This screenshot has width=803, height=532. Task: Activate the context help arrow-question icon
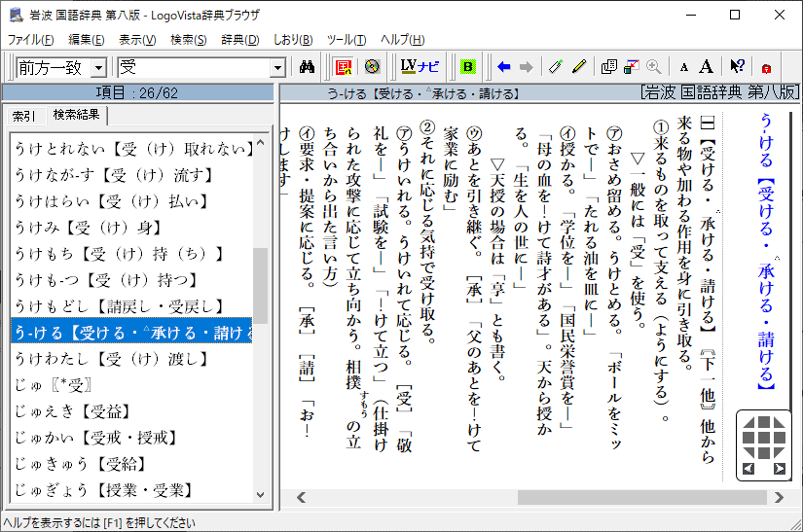737,66
